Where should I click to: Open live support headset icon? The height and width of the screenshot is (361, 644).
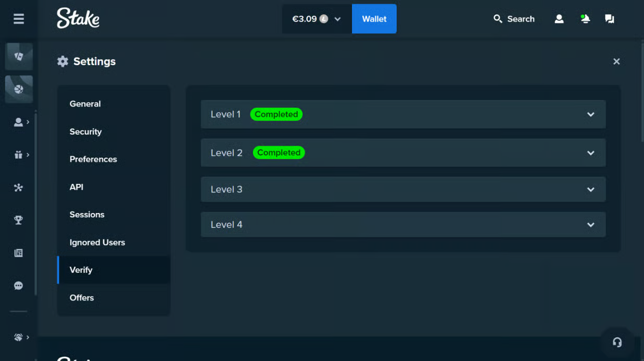[617, 342]
